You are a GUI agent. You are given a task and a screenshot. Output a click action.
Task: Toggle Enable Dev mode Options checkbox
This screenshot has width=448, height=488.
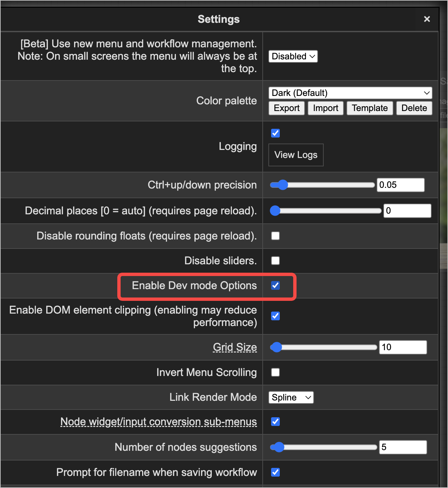pos(275,285)
